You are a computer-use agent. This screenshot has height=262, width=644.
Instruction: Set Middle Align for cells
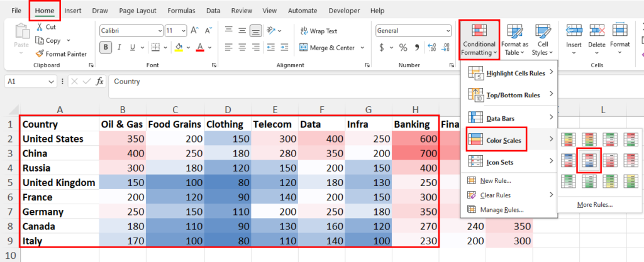[x=242, y=30]
